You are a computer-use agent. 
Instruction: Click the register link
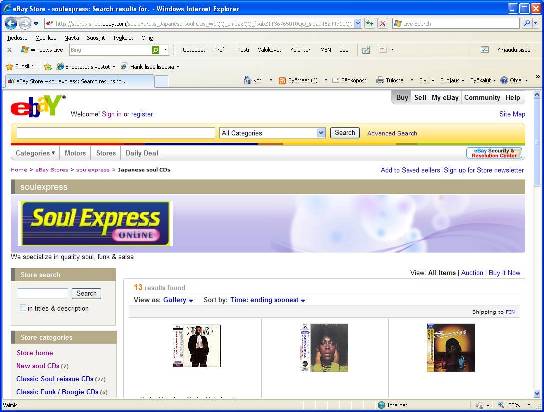click(141, 114)
